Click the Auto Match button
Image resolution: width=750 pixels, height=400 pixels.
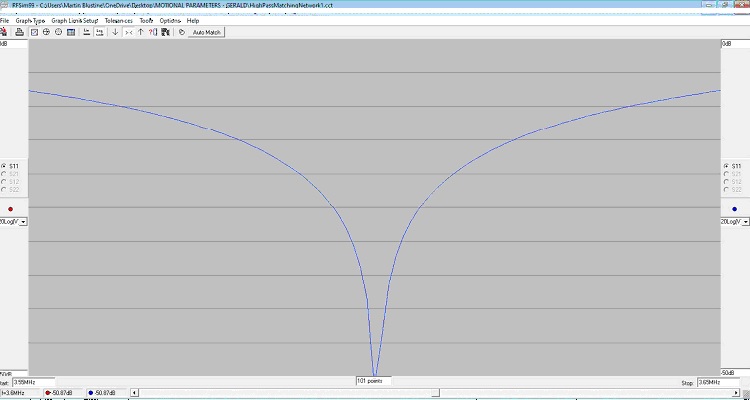coord(206,32)
